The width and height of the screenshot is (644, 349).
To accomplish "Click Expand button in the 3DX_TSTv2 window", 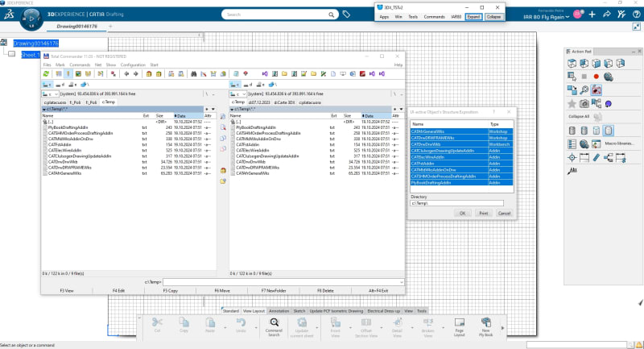I will [x=473, y=17].
